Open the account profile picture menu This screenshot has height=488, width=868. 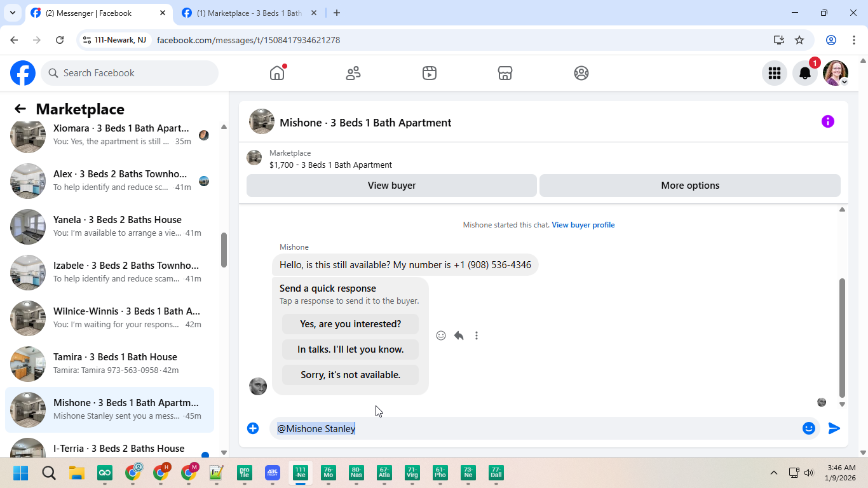pyautogui.click(x=836, y=73)
